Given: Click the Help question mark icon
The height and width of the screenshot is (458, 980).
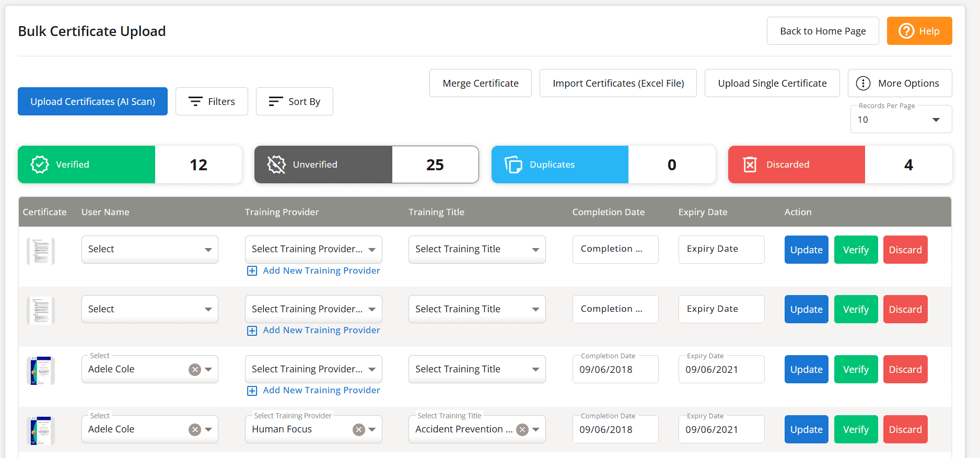Looking at the screenshot, I should [x=906, y=31].
